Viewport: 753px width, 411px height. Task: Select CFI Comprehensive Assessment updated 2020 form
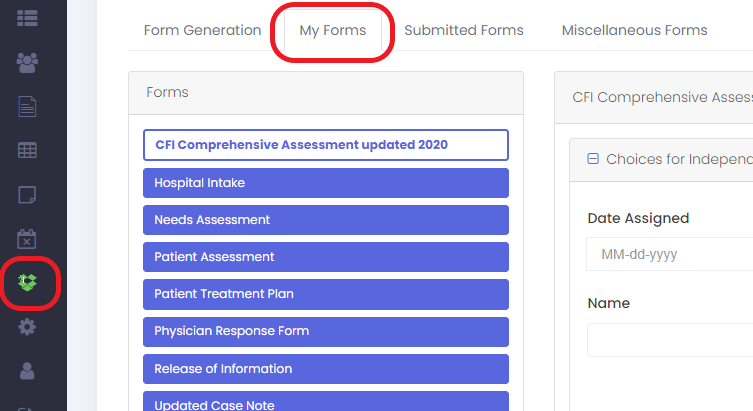(x=325, y=145)
